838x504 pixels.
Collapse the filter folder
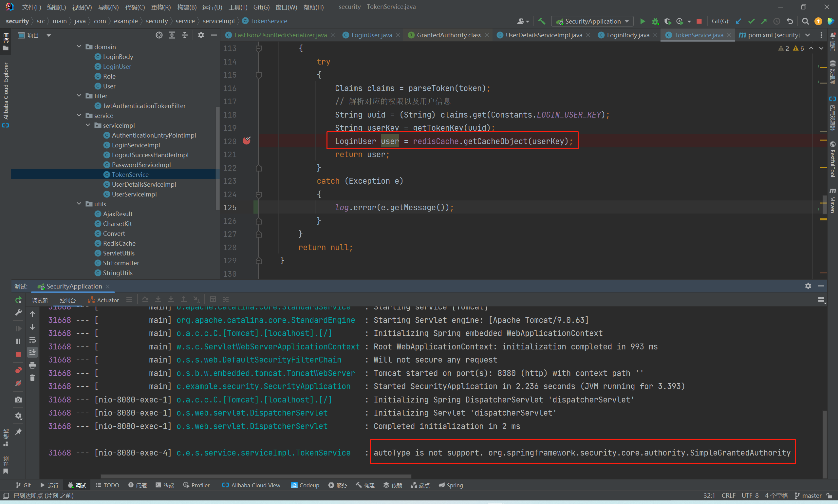[79, 96]
